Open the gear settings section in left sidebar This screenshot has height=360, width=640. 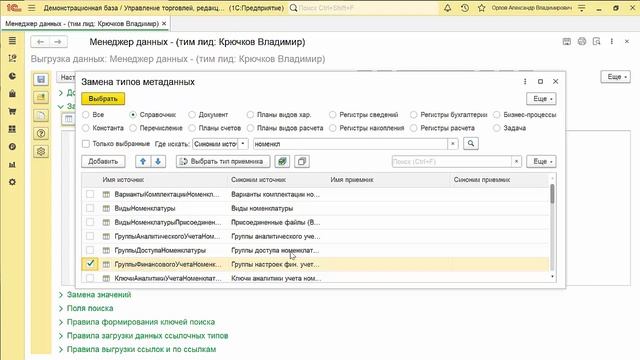pos(12,182)
